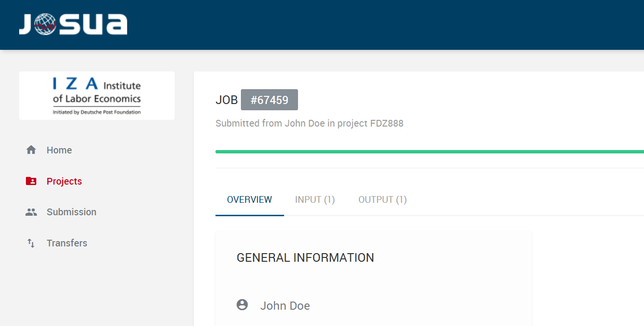
Task: Click the Home house icon
Action: (x=31, y=150)
